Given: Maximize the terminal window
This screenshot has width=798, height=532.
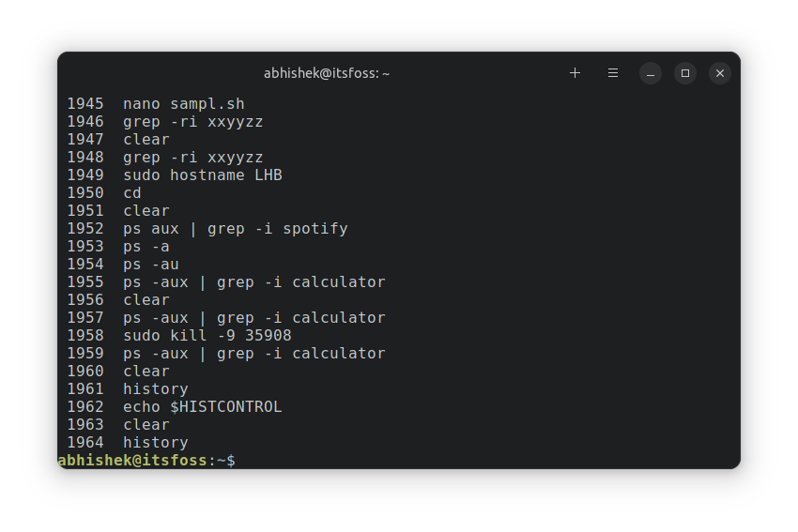Looking at the screenshot, I should tap(685, 73).
